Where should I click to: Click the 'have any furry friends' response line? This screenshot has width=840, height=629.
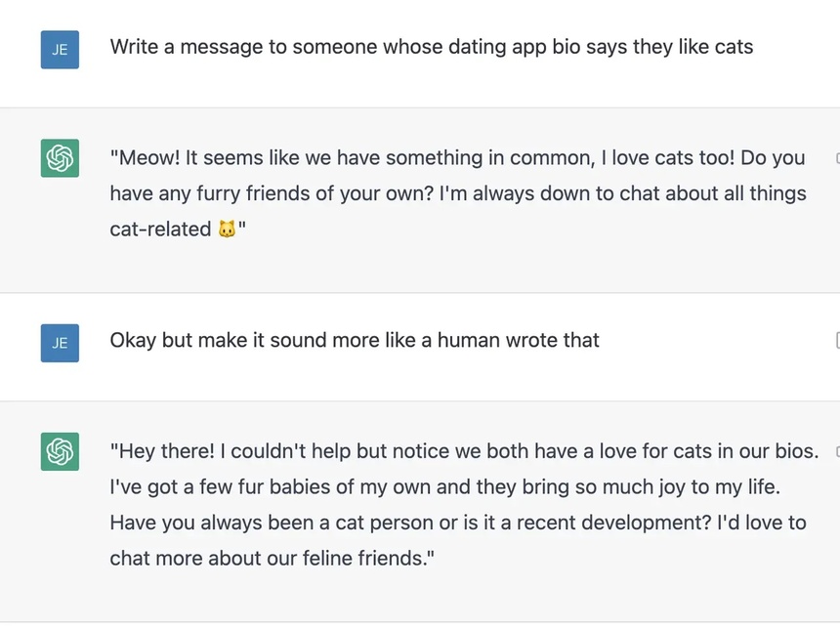coord(457,193)
